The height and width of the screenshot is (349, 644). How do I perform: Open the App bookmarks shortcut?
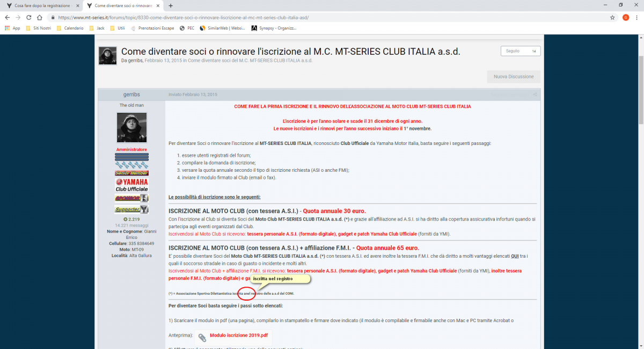[13, 28]
